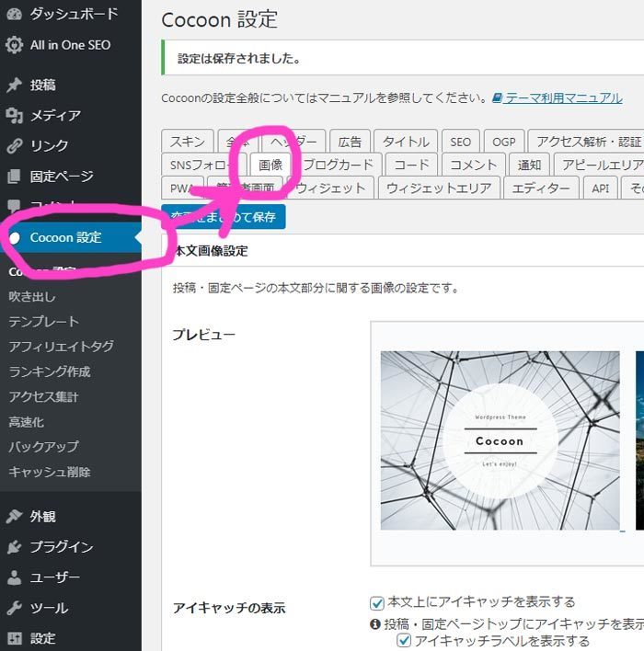The height and width of the screenshot is (651, 644).
Task: Select the OGP tab
Action: point(504,142)
